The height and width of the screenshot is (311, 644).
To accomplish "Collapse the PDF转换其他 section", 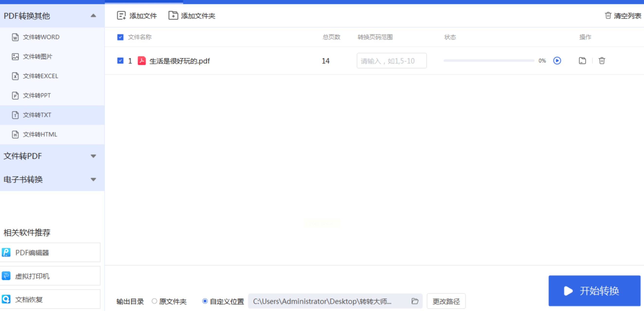I will pos(93,16).
